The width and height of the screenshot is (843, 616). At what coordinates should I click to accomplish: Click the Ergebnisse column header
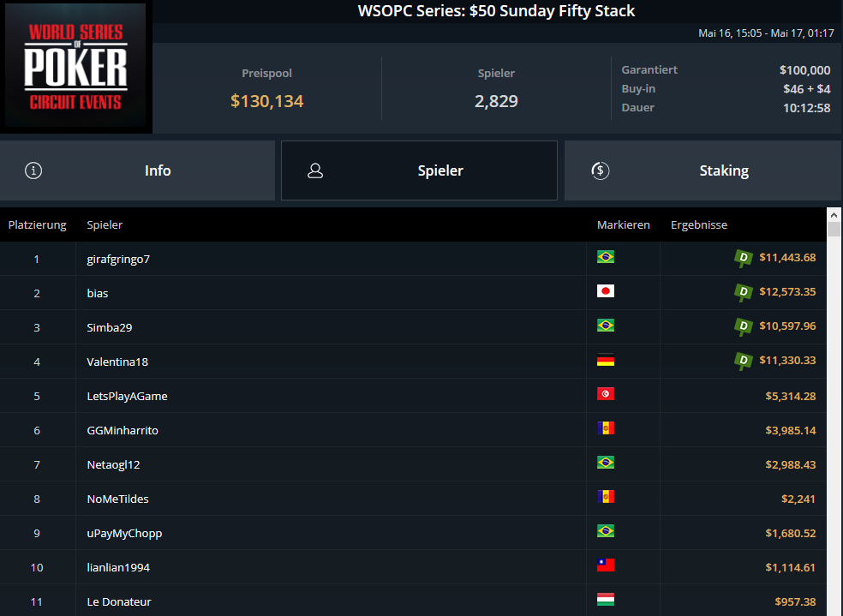[x=698, y=224]
